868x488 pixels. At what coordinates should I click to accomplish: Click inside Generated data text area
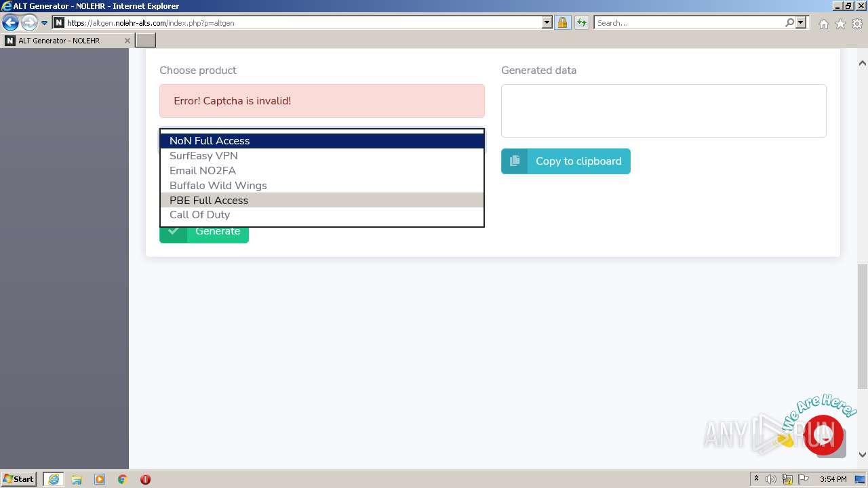click(663, 111)
